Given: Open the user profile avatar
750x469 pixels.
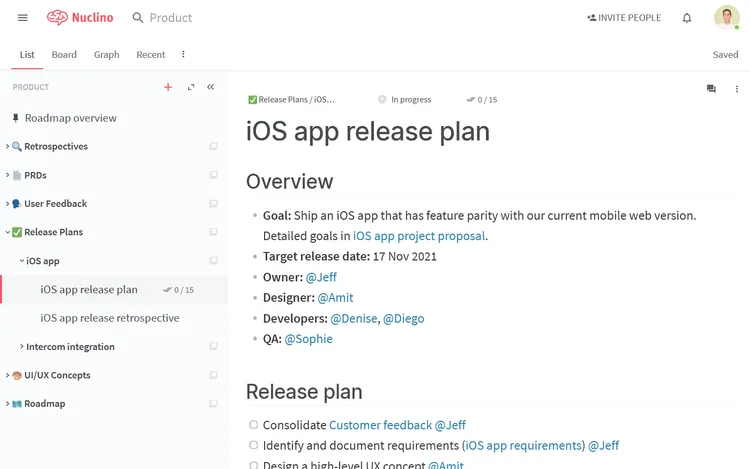Looking at the screenshot, I should [x=727, y=18].
